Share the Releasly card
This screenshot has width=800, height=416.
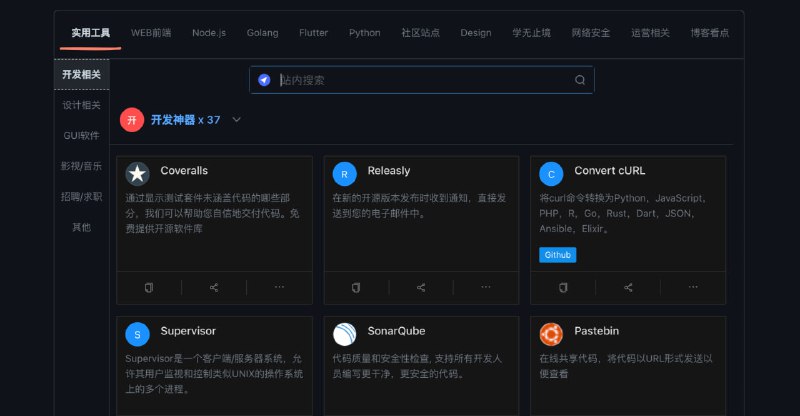421,287
